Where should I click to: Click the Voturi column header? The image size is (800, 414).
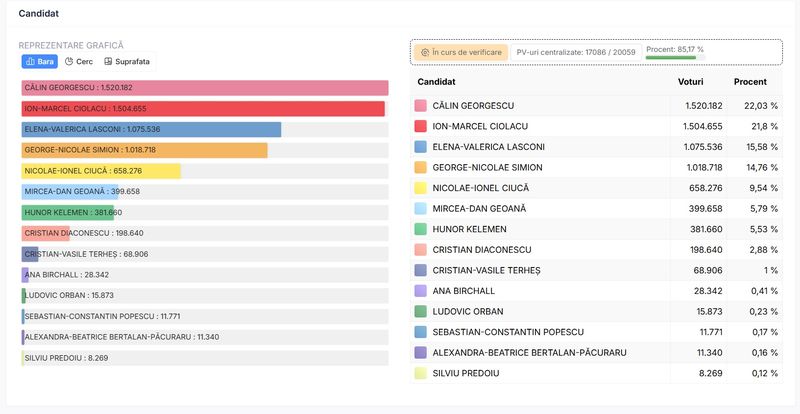[x=690, y=81]
